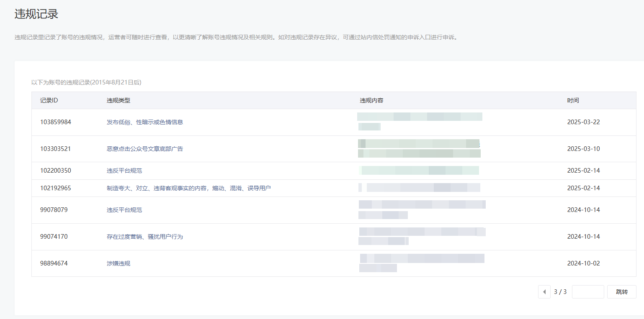Click blurred violation content of record 99078079
The image size is (644, 319).
[422, 209]
